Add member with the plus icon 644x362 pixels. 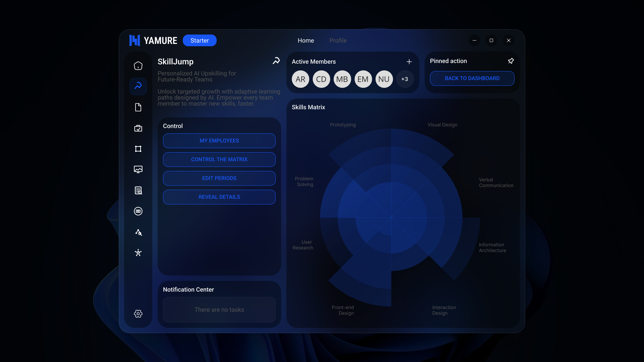(409, 62)
